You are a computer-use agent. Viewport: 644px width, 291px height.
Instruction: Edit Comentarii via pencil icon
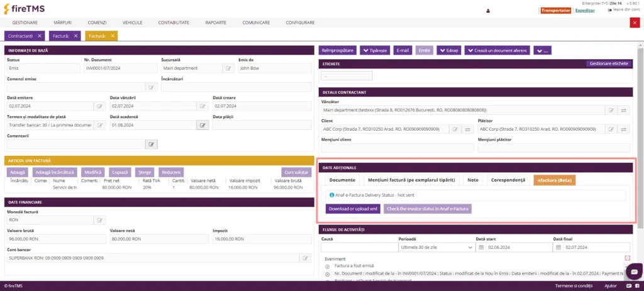151,144
